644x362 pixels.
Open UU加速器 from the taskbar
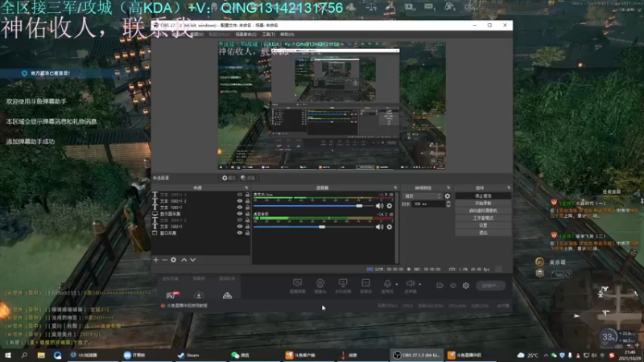84,355
